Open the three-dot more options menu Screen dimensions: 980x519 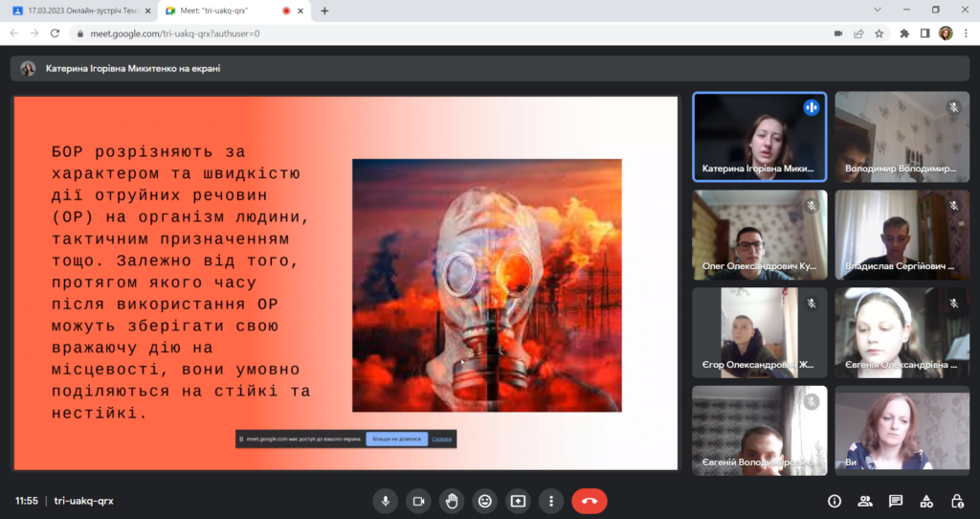550,501
